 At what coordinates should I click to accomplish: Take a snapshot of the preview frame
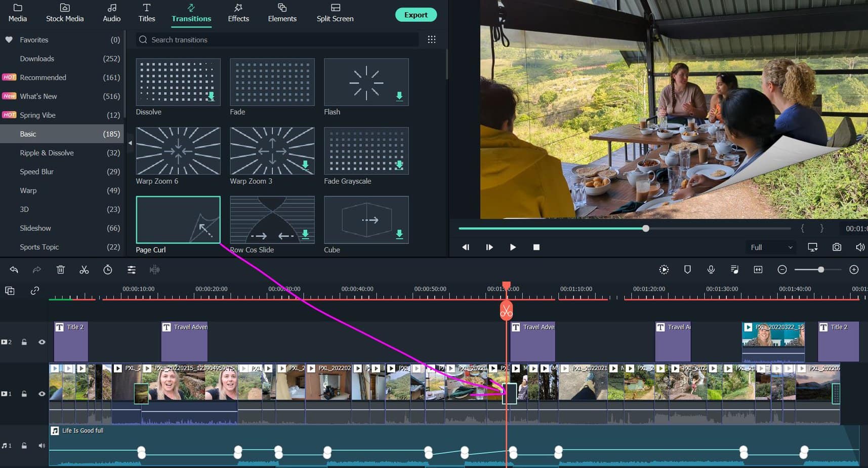(836, 247)
